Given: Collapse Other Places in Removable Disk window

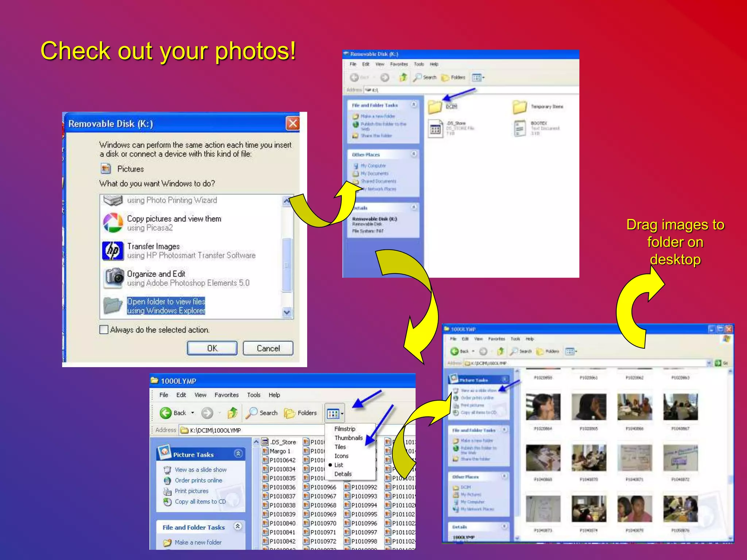Looking at the screenshot, I should [x=414, y=154].
